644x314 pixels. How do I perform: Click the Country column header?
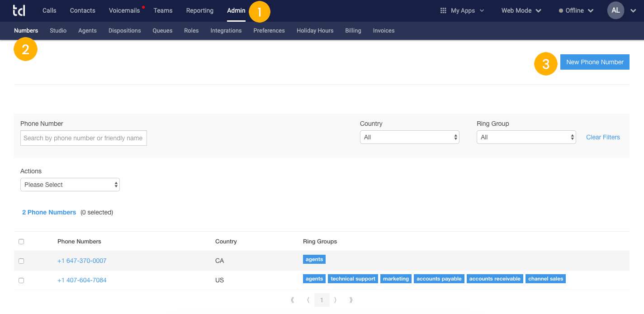[x=226, y=242]
